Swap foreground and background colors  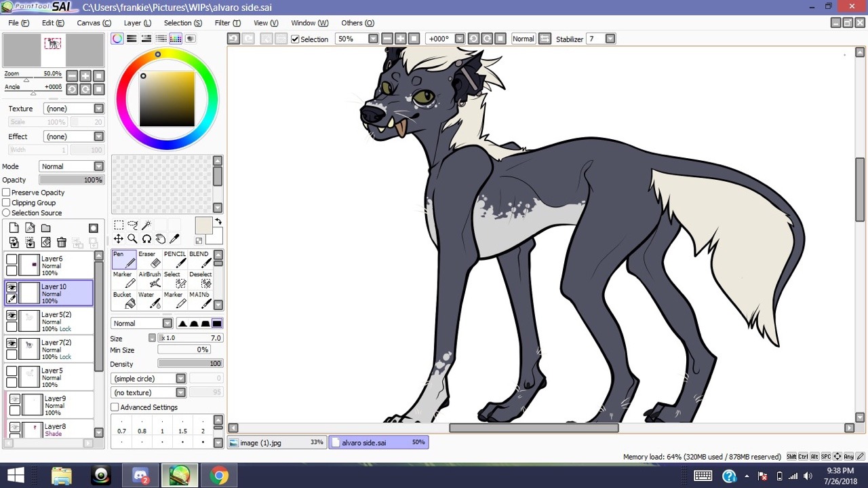pyautogui.click(x=218, y=221)
